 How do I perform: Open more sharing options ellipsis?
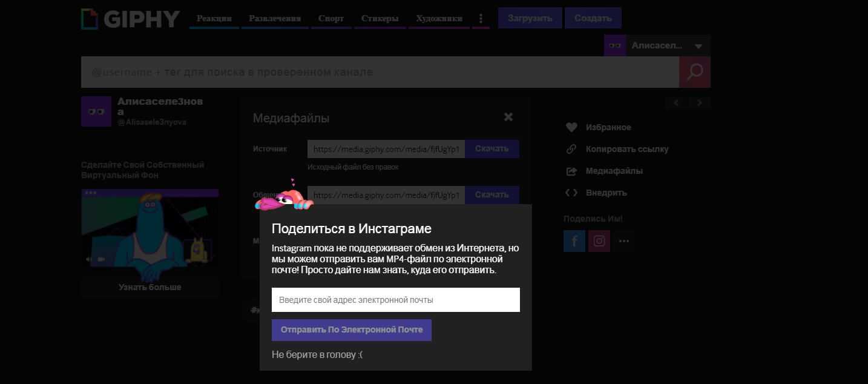(623, 241)
